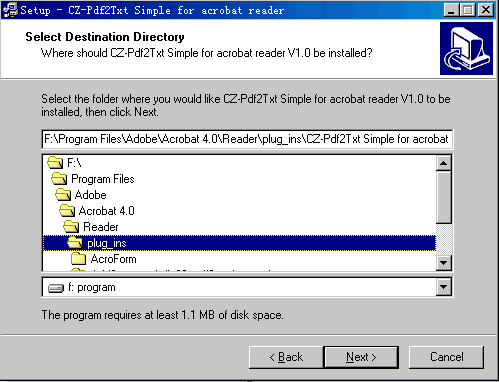
Task: Select the AcroForm folder icon
Action: pyautogui.click(x=79, y=259)
